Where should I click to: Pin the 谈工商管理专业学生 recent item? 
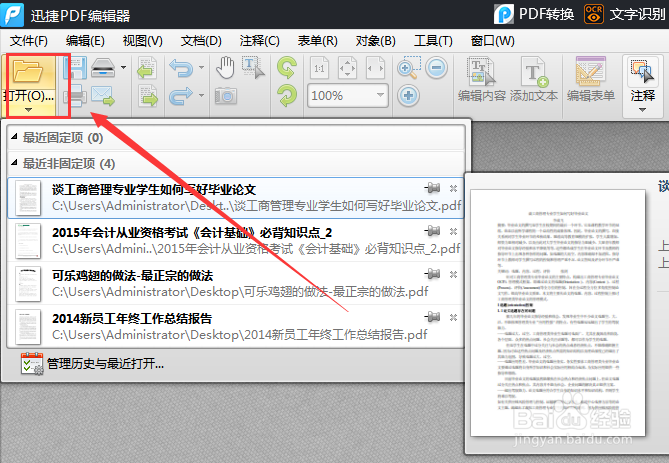[433, 188]
